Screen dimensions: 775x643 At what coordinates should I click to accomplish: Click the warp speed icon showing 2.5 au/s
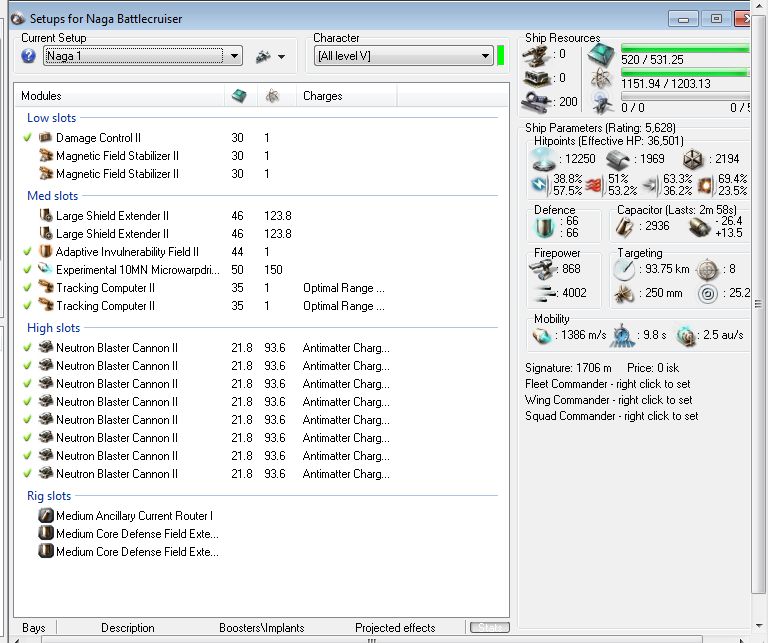[x=686, y=336]
